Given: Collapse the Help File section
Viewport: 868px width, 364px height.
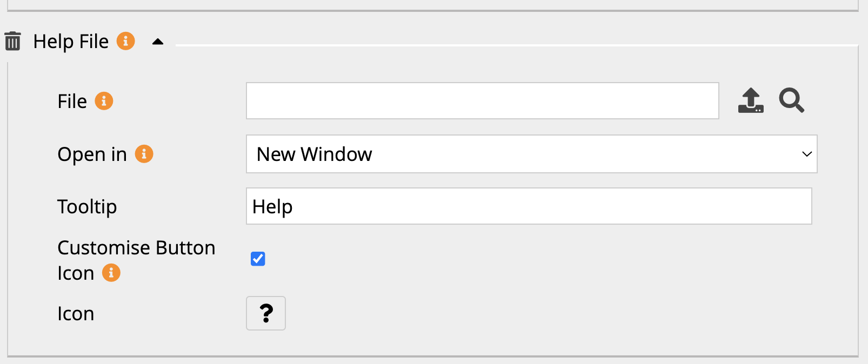Looking at the screenshot, I should pyautogui.click(x=158, y=42).
